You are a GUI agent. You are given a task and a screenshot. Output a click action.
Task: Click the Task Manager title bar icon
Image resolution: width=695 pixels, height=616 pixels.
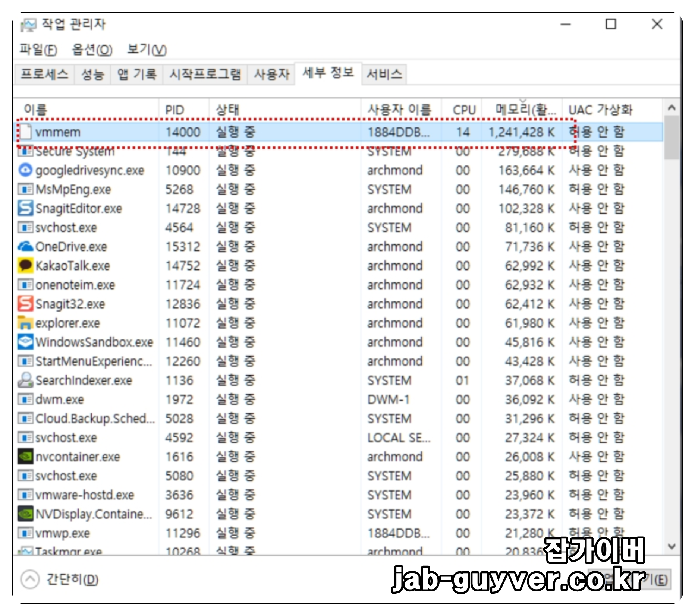(x=28, y=25)
